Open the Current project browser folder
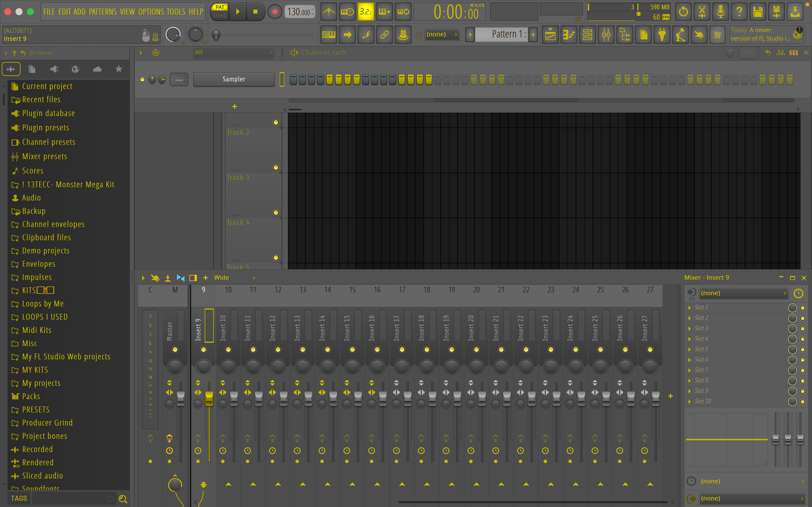 (47, 86)
